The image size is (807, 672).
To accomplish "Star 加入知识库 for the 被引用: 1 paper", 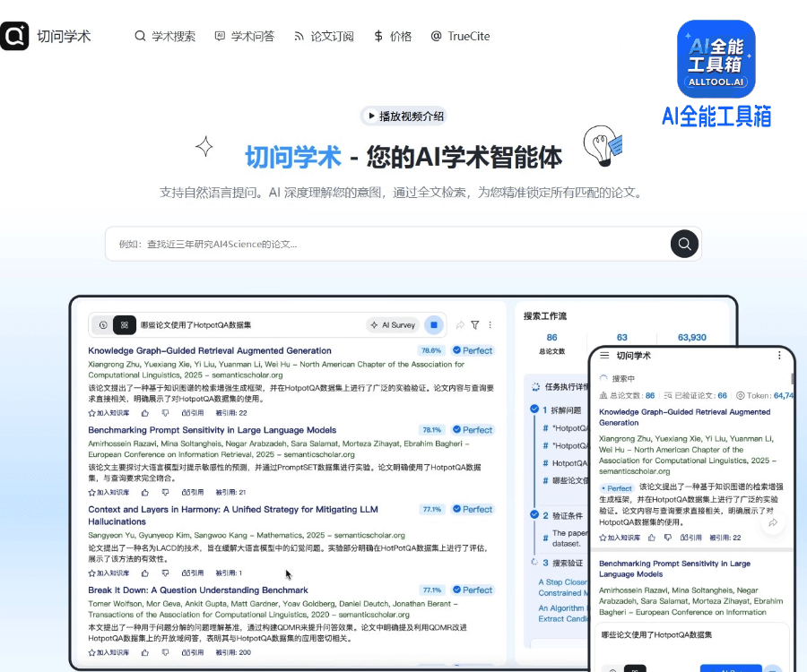I will 108,573.
